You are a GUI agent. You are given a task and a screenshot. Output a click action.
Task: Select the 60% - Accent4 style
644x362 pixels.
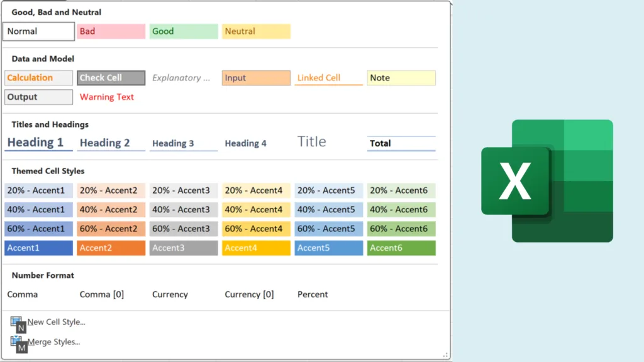256,229
